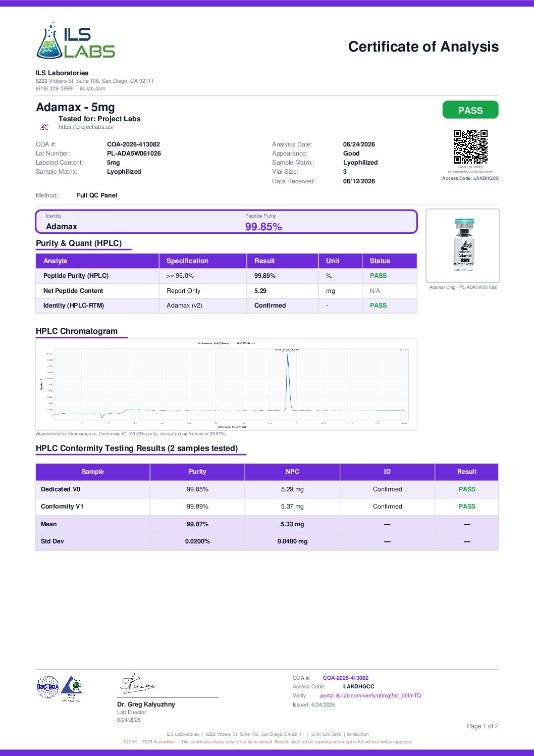Viewport: 534px width, 756px height.
Task: Click the 'NPC' column header
Action: pos(292,472)
